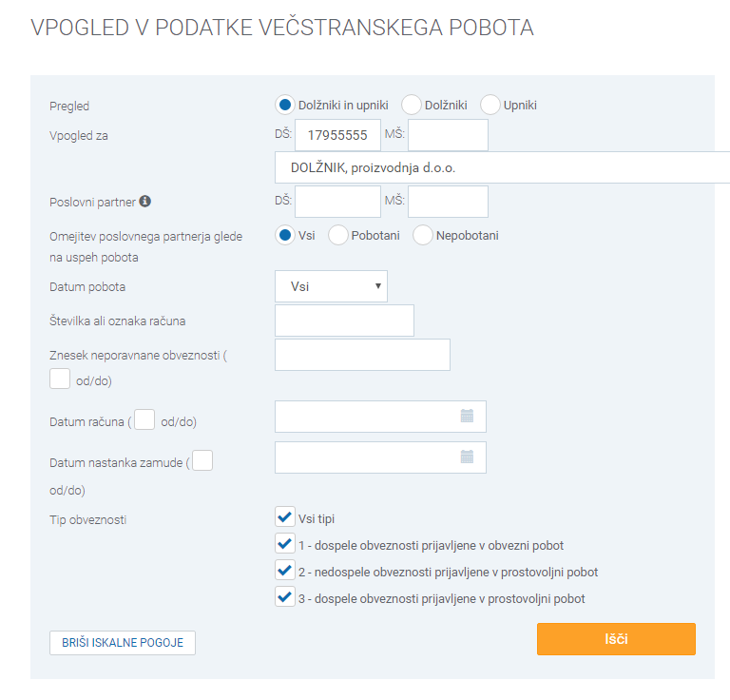Expand the Datum pobota dropdown
This screenshot has height=700, width=730.
(x=331, y=286)
